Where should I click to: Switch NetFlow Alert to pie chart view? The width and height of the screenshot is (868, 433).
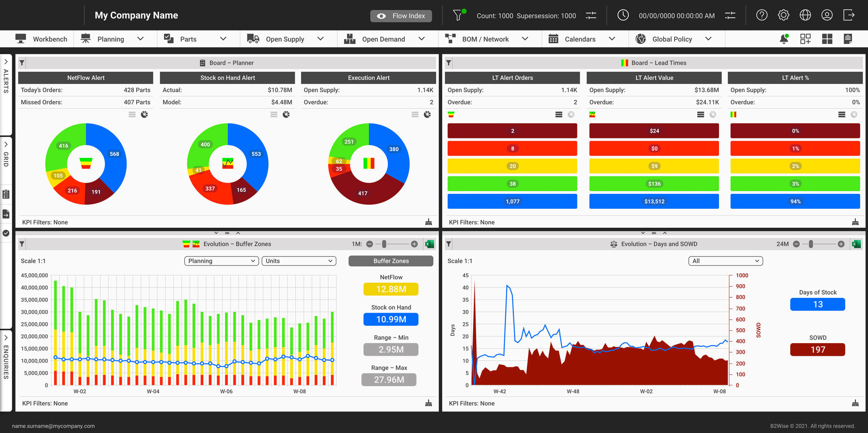click(x=144, y=115)
